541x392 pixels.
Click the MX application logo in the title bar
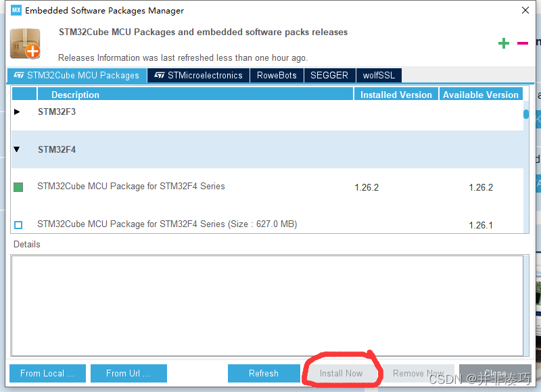(16, 10)
